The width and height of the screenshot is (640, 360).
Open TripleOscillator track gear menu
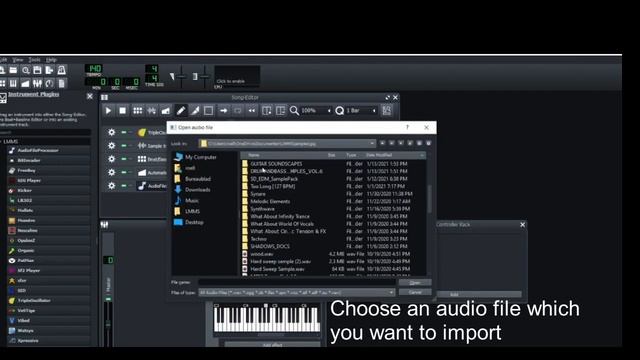(x=111, y=132)
